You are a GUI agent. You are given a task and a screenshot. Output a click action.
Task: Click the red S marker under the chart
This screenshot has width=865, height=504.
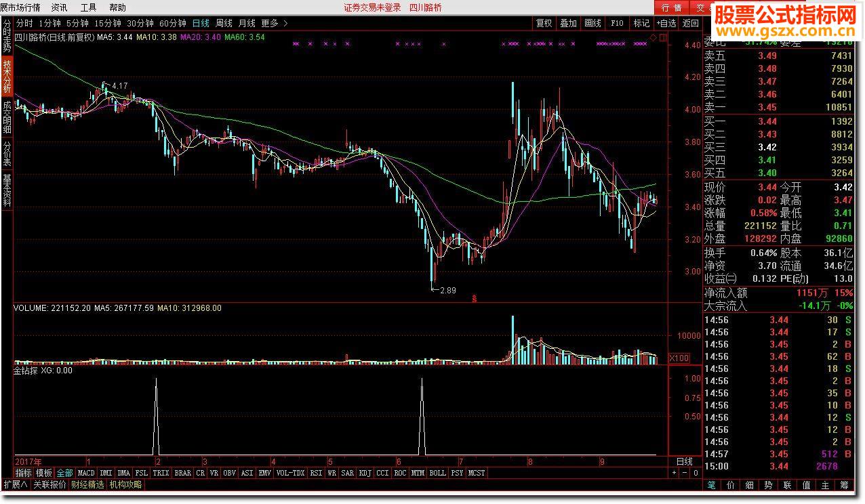pyautogui.click(x=475, y=297)
